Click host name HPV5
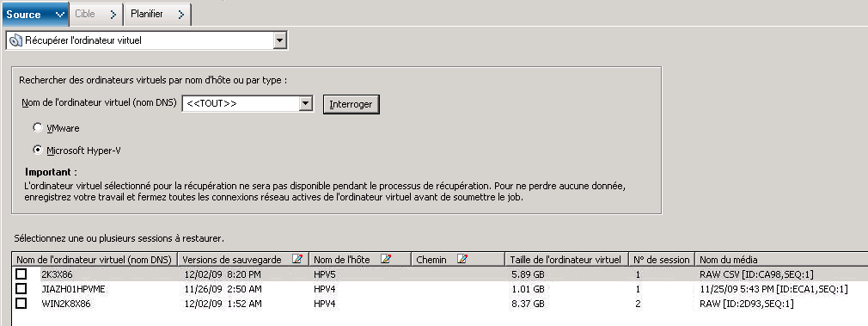The width and height of the screenshot is (868, 326). tap(325, 274)
